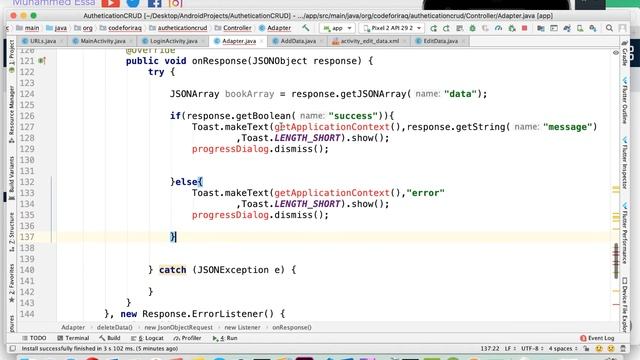
Task: Open the Structure tool window
Action: (x=11, y=232)
